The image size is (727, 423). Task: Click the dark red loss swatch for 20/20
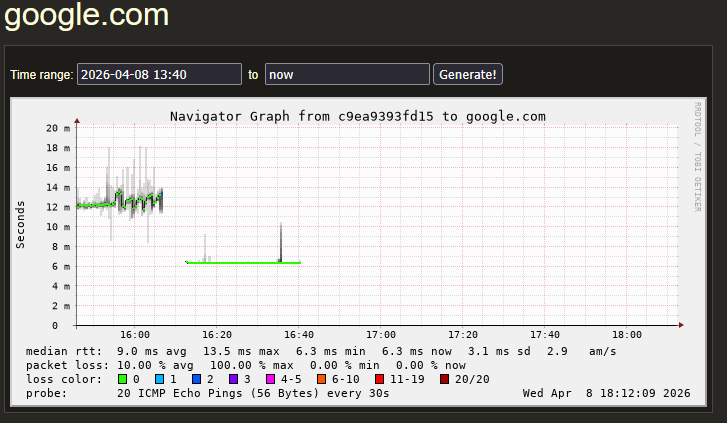(x=444, y=379)
